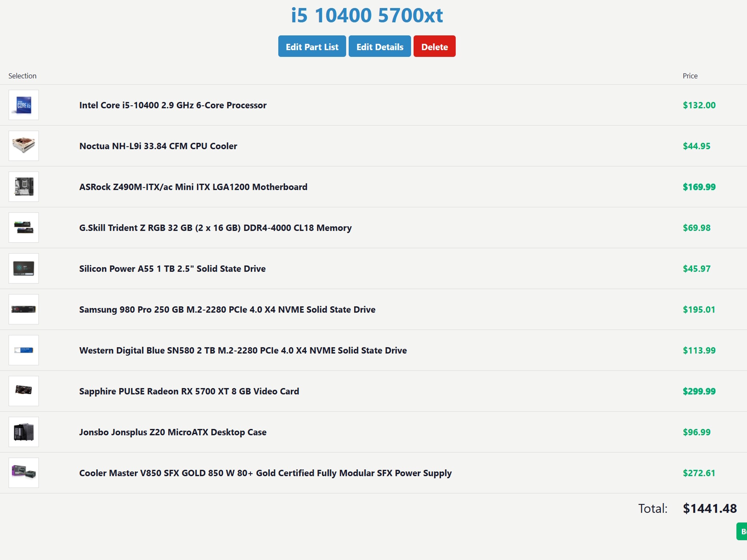
Task: Click the Noctua NH-L9i cooler thumbnail
Action: 24,146
